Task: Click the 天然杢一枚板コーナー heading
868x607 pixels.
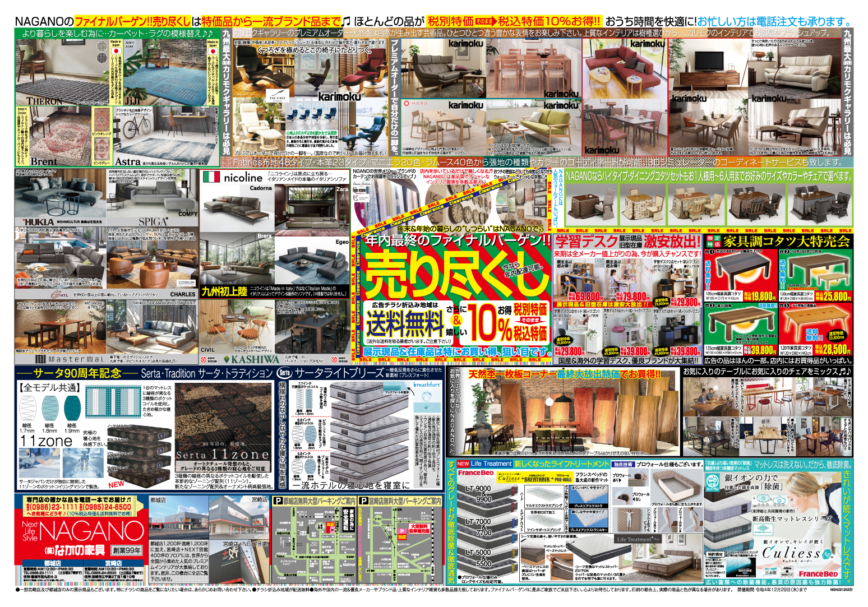Action: tap(514, 373)
